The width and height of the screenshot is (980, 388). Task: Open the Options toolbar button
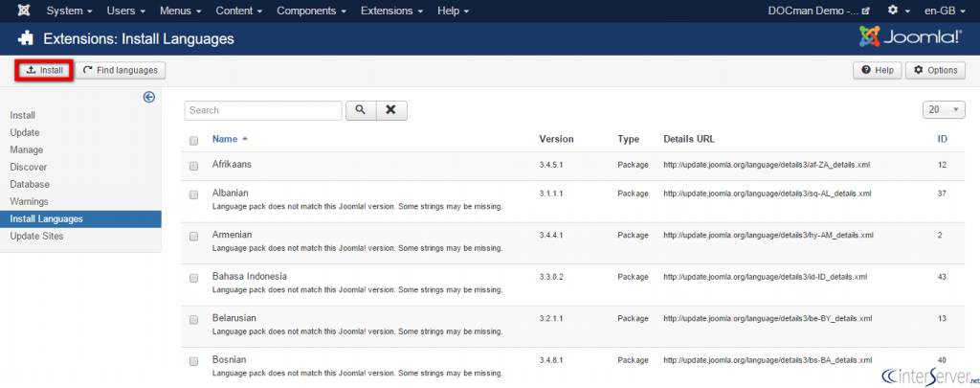pos(935,71)
